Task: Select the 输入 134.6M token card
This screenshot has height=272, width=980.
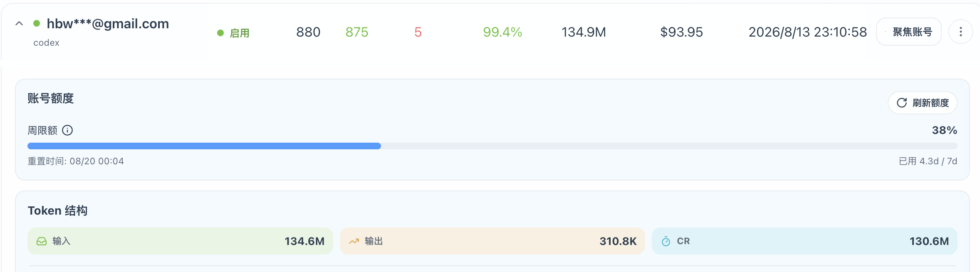Action: pos(180,241)
